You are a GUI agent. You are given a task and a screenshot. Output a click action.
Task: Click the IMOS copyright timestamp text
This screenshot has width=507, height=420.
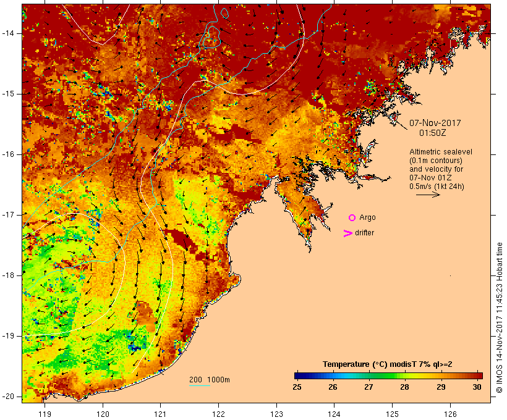(x=499, y=318)
